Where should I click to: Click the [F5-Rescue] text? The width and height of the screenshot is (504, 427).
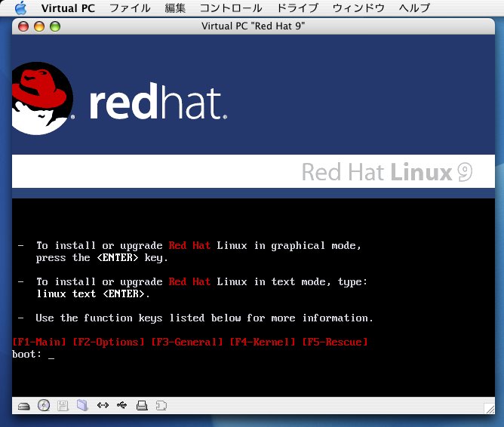coord(335,342)
